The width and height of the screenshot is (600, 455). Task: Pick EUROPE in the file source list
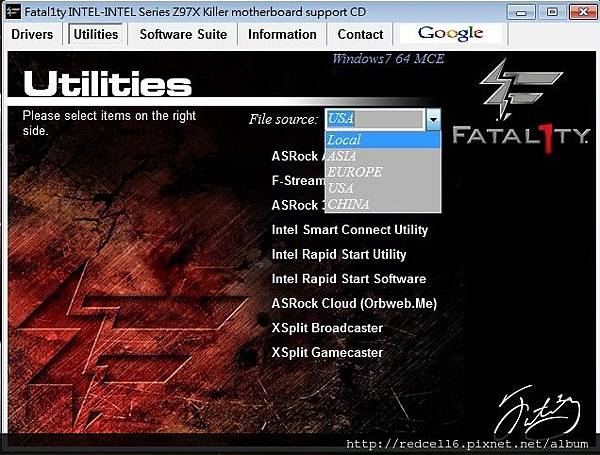tap(383, 172)
